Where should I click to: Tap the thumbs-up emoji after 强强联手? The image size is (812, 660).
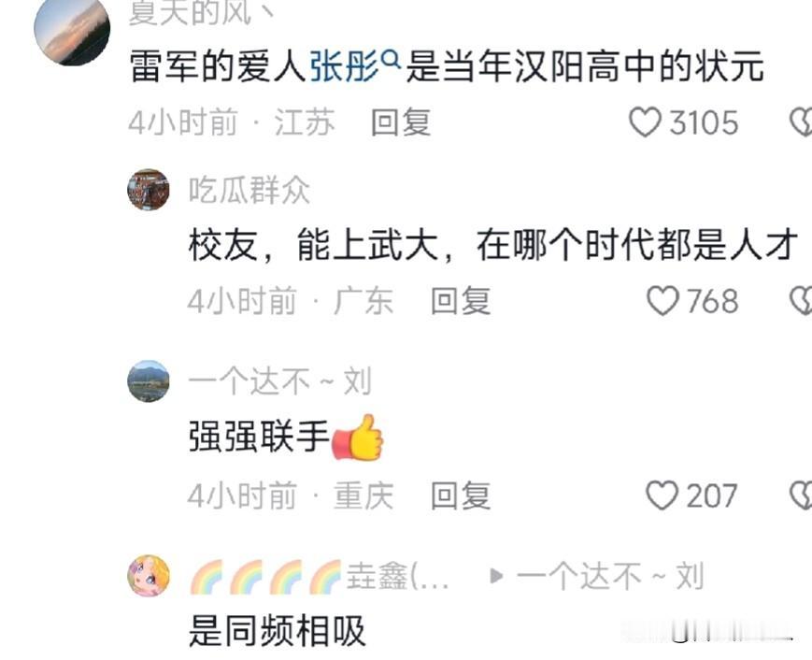357,437
